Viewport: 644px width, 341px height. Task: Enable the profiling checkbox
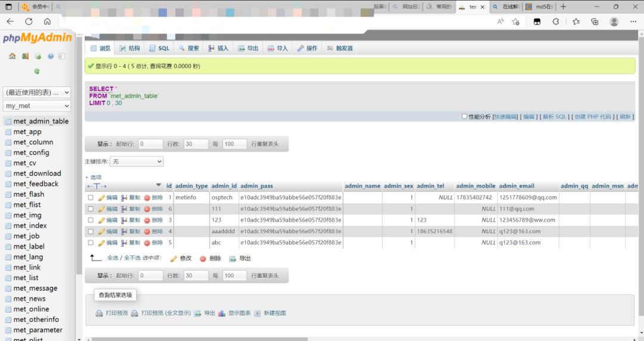[465, 117]
